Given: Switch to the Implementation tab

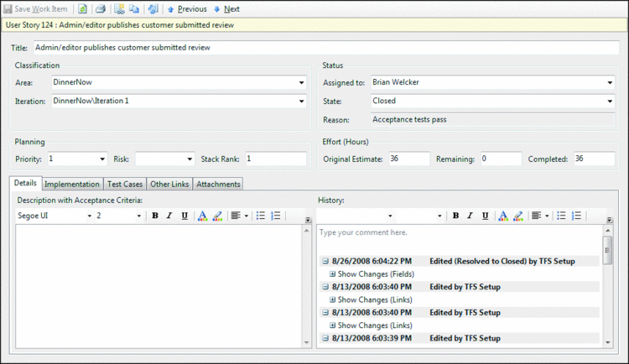Looking at the screenshot, I should coord(72,184).
